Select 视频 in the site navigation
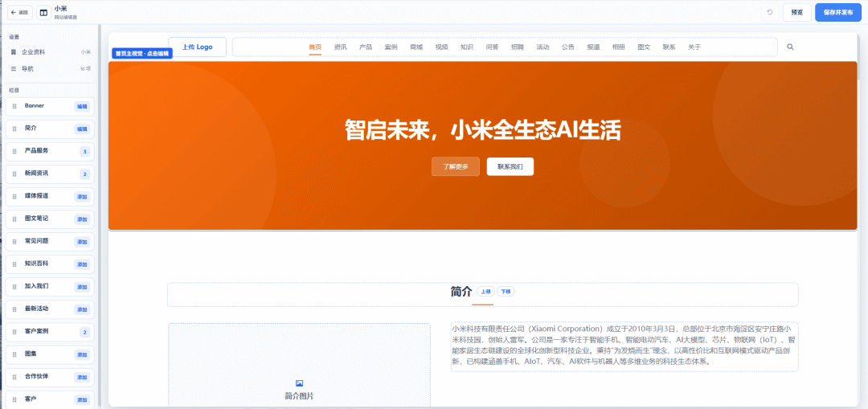The height and width of the screenshot is (409, 868). tap(442, 47)
